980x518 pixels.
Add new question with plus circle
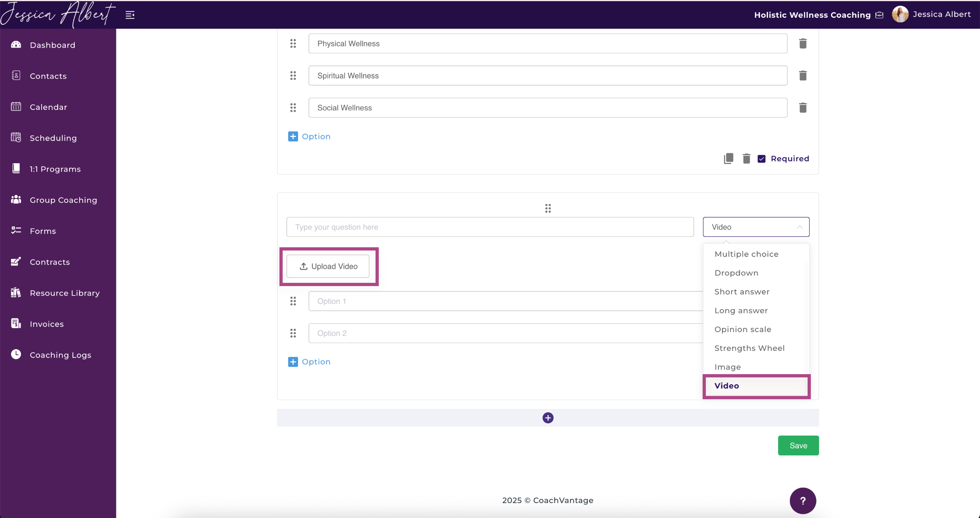(x=548, y=418)
